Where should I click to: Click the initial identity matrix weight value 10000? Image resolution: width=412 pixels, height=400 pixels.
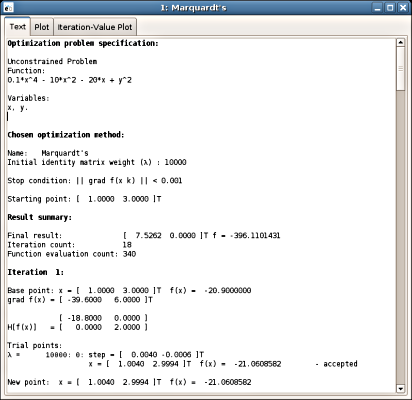point(175,162)
